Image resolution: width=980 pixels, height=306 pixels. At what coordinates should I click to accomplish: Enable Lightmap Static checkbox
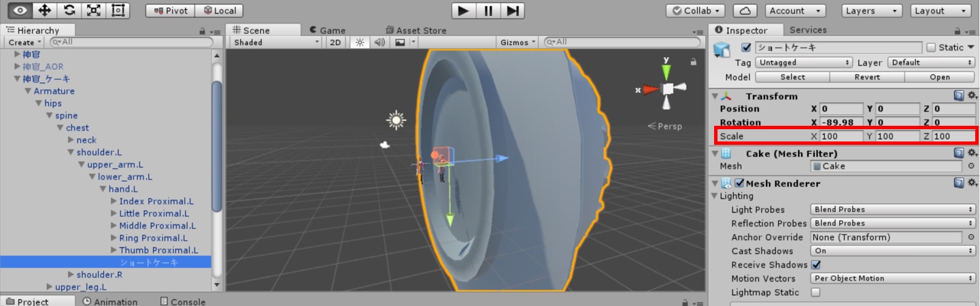(816, 292)
